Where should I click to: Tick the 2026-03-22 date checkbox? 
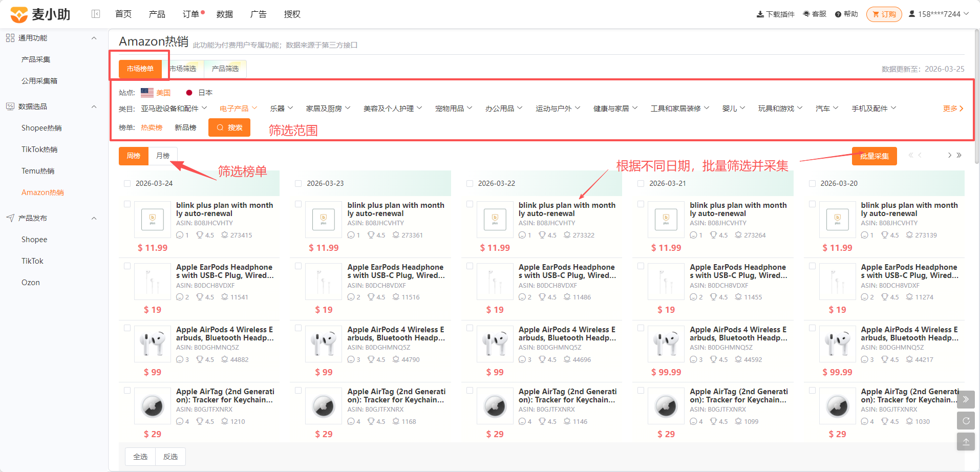pos(470,183)
